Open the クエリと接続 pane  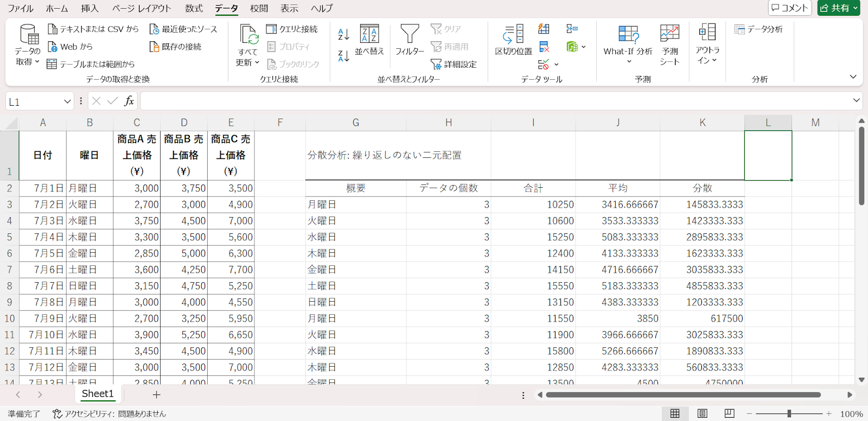292,29
